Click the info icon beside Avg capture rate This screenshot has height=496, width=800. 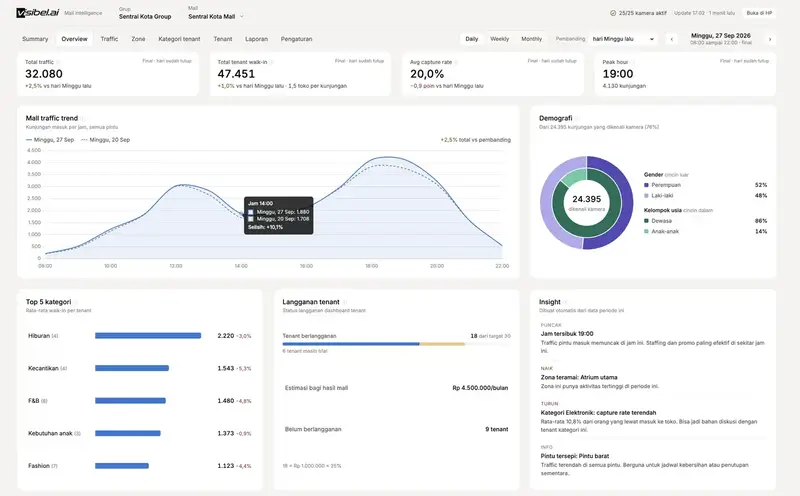coord(457,62)
